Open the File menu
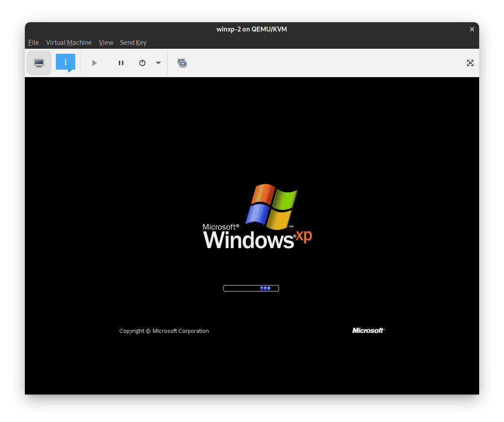This screenshot has width=504, height=422. [33, 43]
